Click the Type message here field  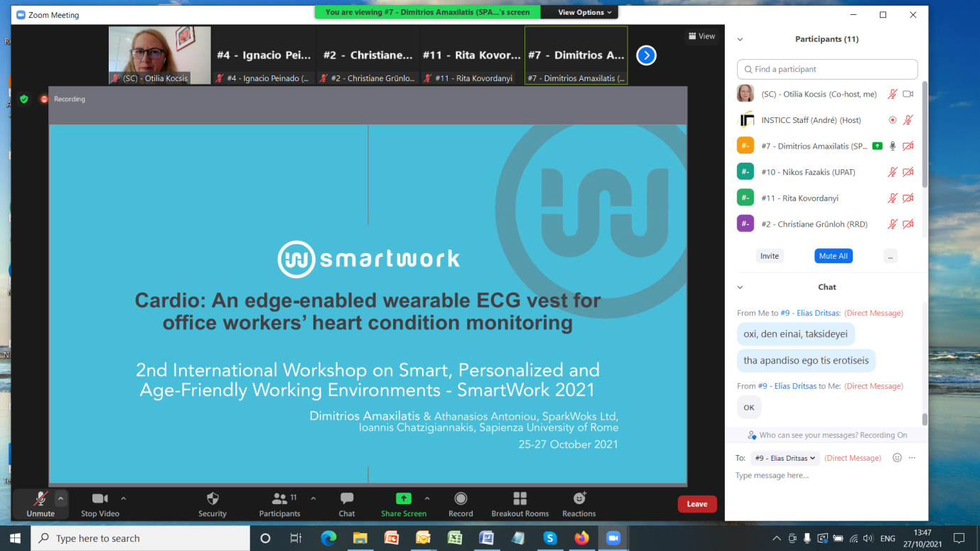827,476
